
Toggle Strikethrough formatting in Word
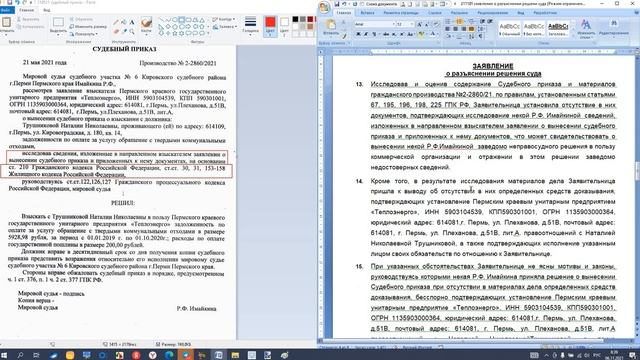tap(386, 34)
